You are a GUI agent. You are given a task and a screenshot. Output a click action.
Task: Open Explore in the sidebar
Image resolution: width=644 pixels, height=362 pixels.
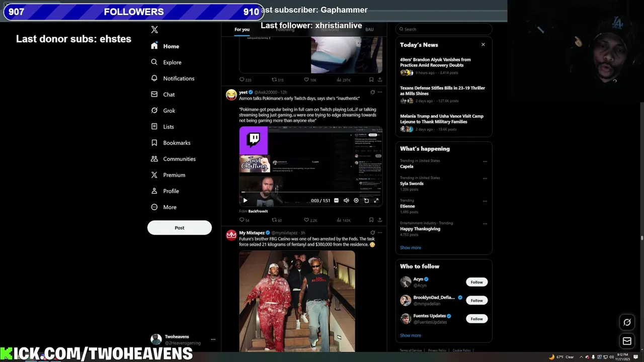click(x=166, y=62)
